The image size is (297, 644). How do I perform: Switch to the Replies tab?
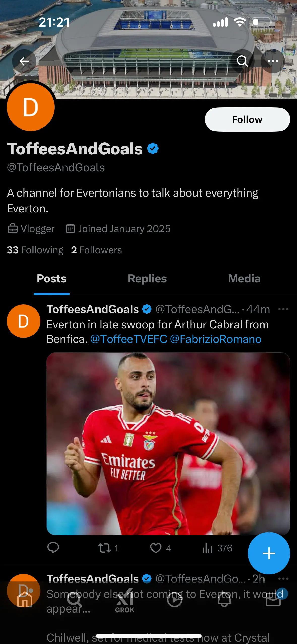(x=147, y=279)
